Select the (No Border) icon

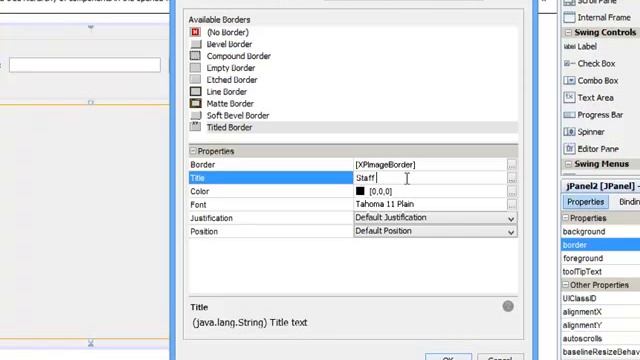(196, 32)
